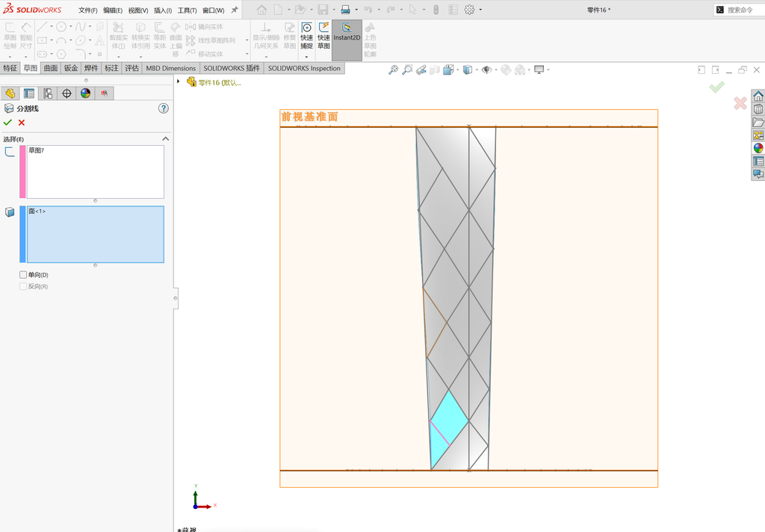Open the 快速捕捉 dropdown arrow
Viewport: 765px width, 532px height.
(306, 57)
